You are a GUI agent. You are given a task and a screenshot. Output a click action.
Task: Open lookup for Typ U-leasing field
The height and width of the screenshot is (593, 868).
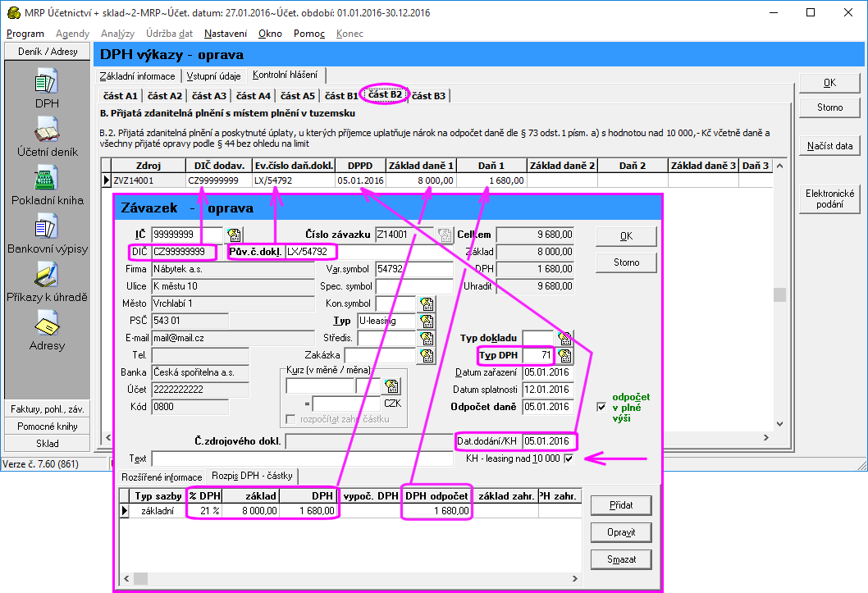(426, 321)
